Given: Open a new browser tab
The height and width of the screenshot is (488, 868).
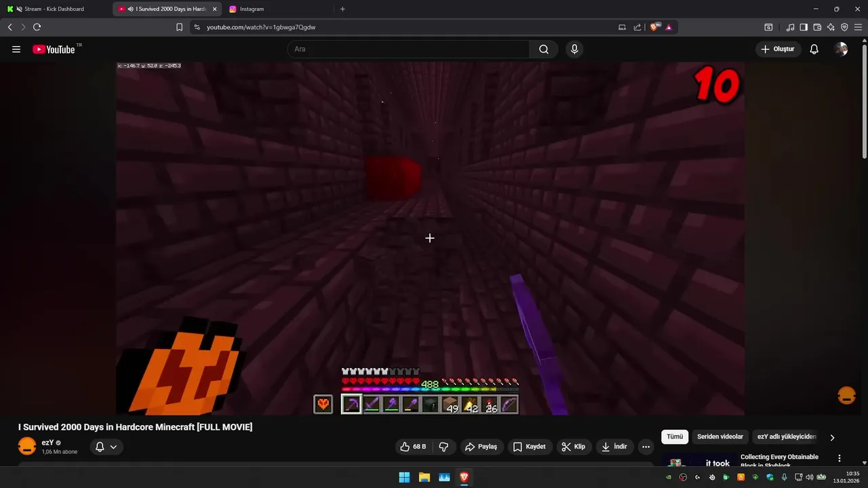Looking at the screenshot, I should (342, 9).
